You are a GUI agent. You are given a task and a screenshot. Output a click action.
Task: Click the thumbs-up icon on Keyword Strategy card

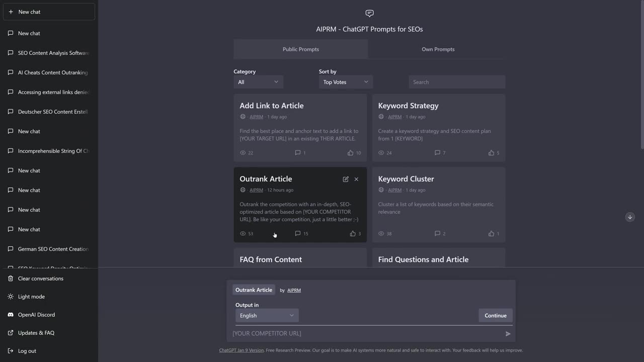click(x=491, y=152)
